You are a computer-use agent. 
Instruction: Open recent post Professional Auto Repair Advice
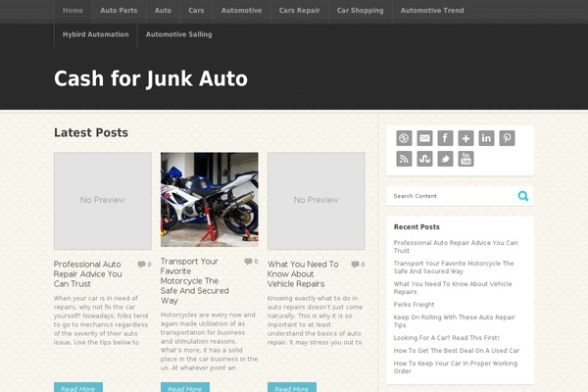pos(456,246)
